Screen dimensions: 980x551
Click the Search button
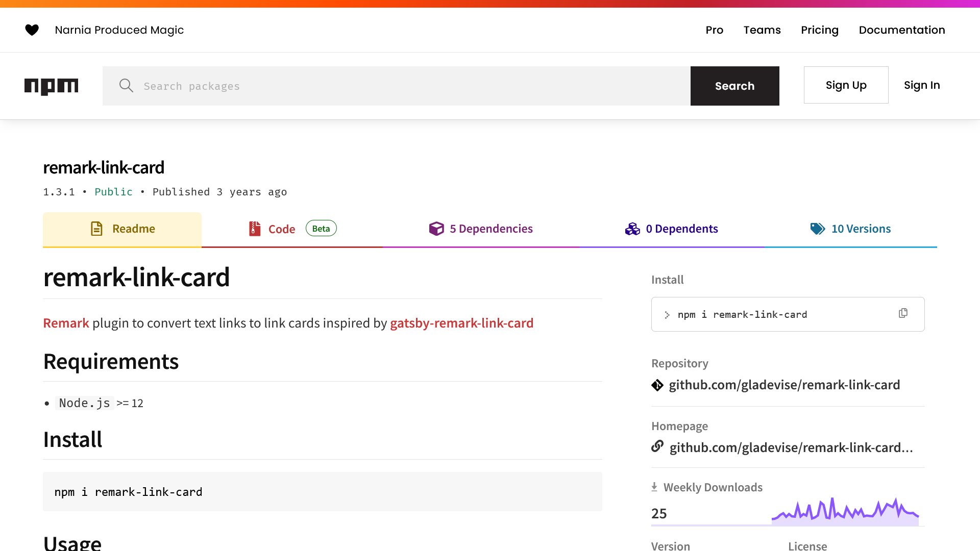[x=735, y=86]
